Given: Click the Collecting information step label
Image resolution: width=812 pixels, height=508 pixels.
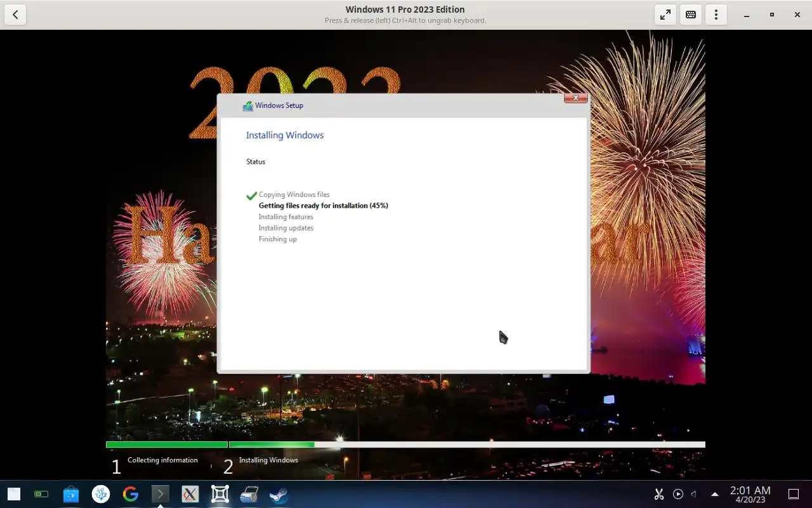Looking at the screenshot, I should click(x=162, y=460).
